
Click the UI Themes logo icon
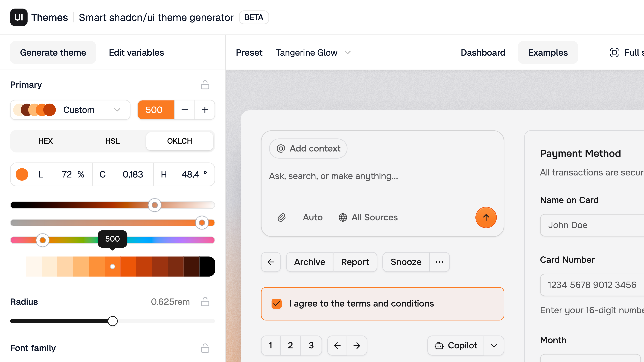point(18,17)
